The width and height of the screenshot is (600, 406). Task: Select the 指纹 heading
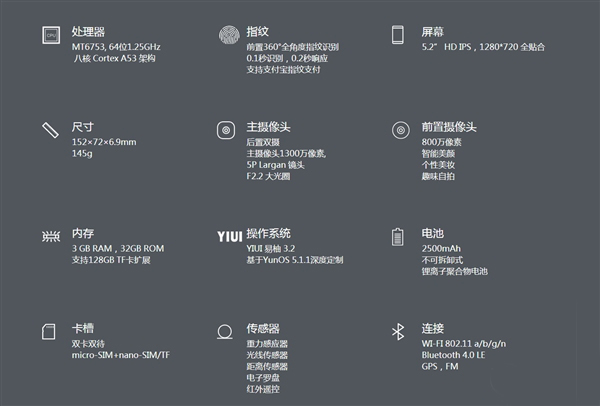point(258,32)
